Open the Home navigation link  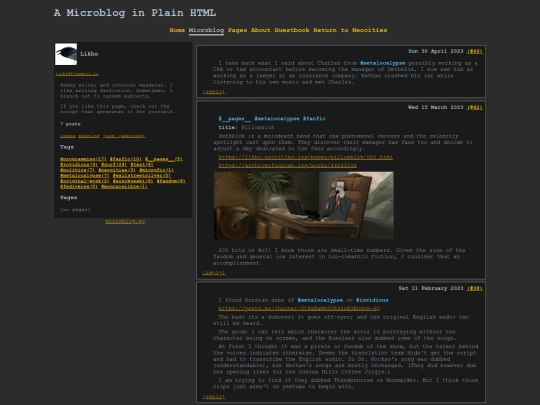click(177, 30)
